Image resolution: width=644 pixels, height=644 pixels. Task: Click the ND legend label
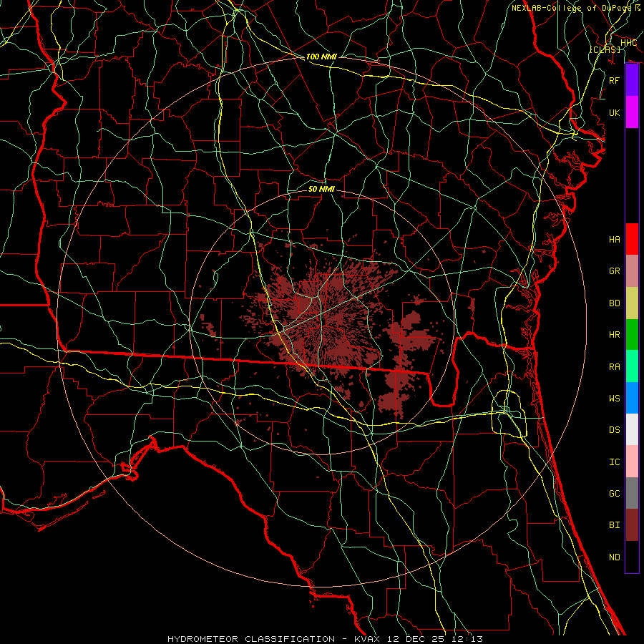[615, 557]
